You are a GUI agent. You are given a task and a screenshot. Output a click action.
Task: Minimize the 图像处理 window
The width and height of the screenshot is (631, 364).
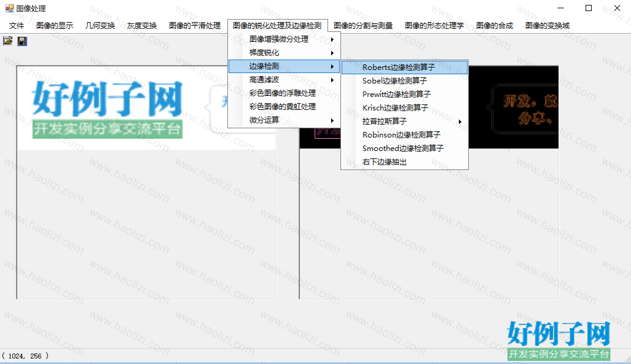tap(561, 8)
